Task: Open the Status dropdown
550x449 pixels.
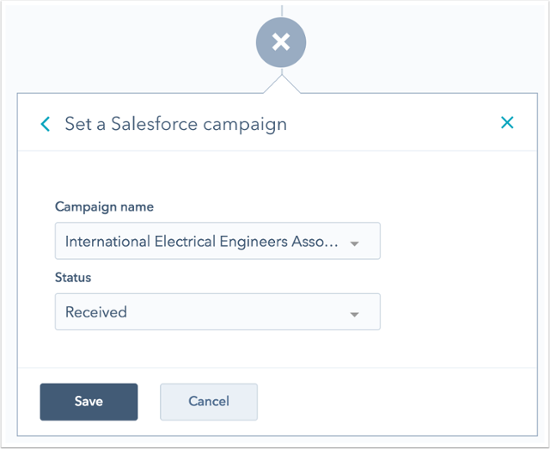Action: (x=218, y=312)
